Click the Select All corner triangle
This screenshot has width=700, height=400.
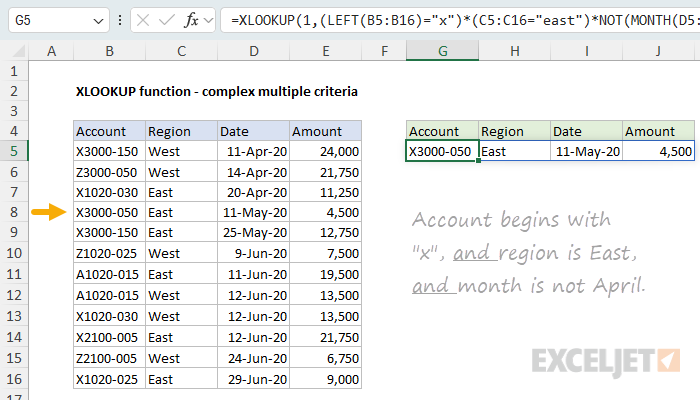tap(18, 51)
